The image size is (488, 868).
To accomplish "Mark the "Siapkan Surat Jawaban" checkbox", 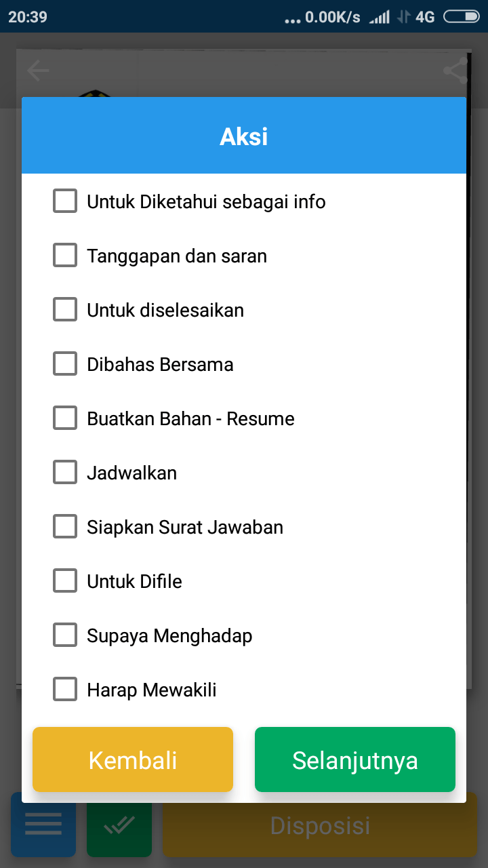I will coord(65,527).
